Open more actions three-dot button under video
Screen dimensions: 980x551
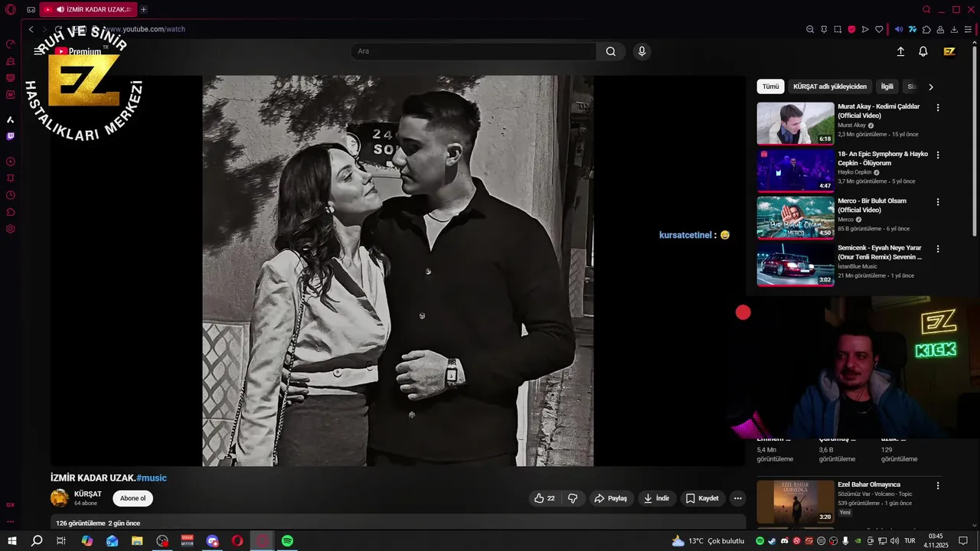(737, 498)
